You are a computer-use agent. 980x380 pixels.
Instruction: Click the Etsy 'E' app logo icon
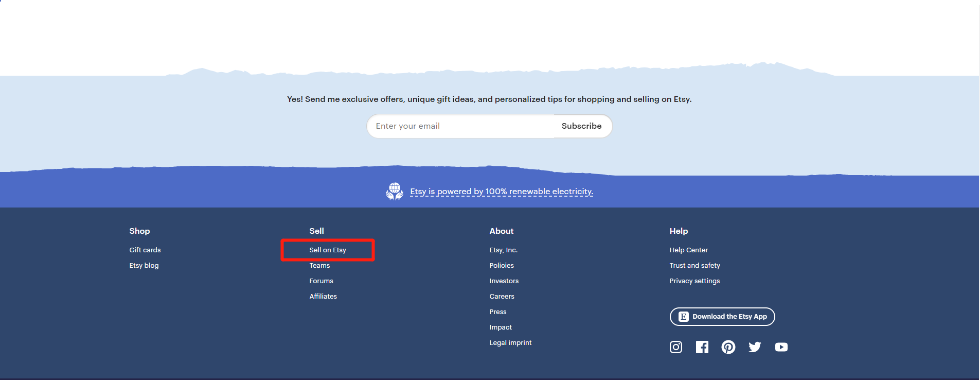click(x=683, y=317)
